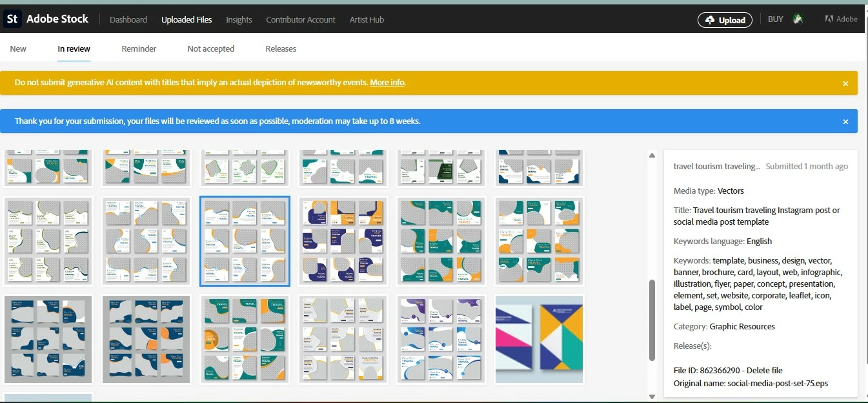868x403 pixels.
Task: Switch to the New tab
Action: pos(18,48)
